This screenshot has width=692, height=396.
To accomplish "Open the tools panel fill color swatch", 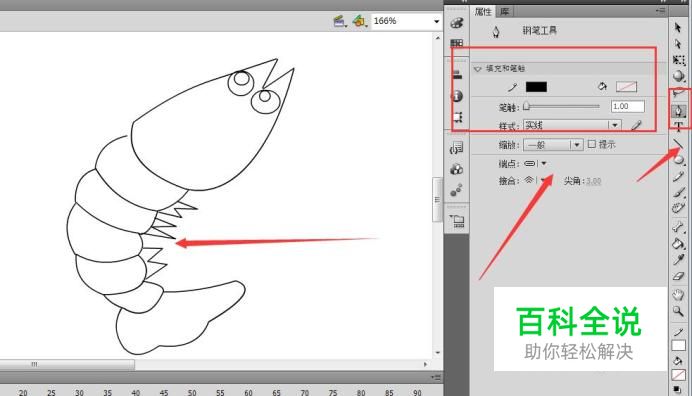I will tap(678, 375).
